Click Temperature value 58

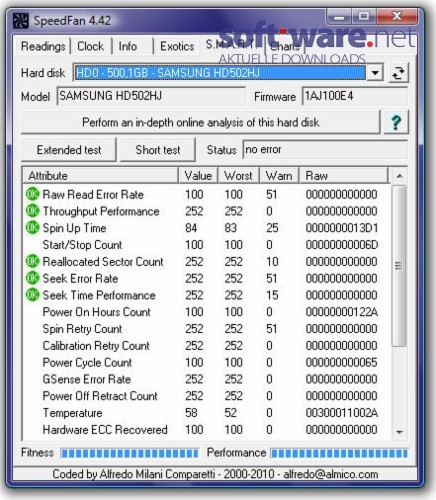(x=191, y=413)
